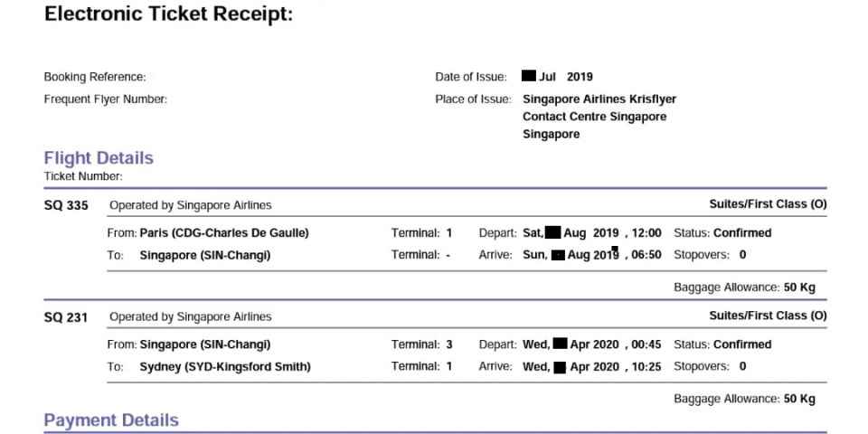The height and width of the screenshot is (434, 868).
Task: Click flight number SQ 231
Action: coord(66,317)
